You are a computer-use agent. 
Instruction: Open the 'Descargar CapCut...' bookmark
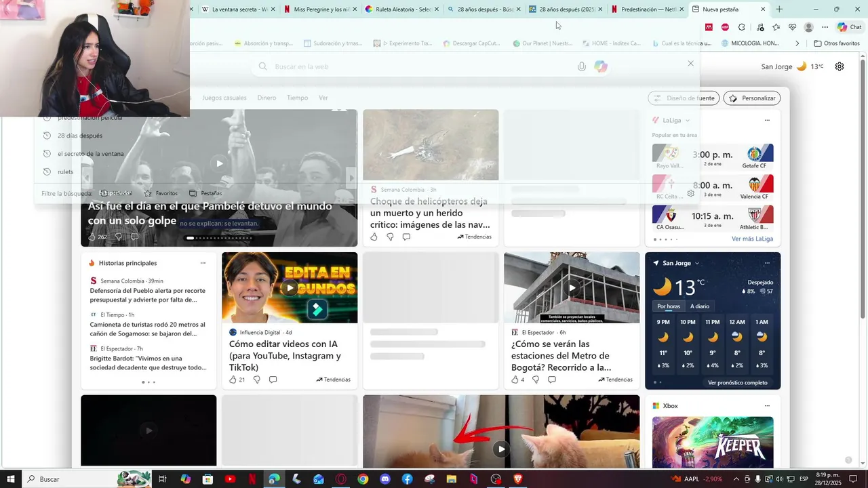point(471,43)
